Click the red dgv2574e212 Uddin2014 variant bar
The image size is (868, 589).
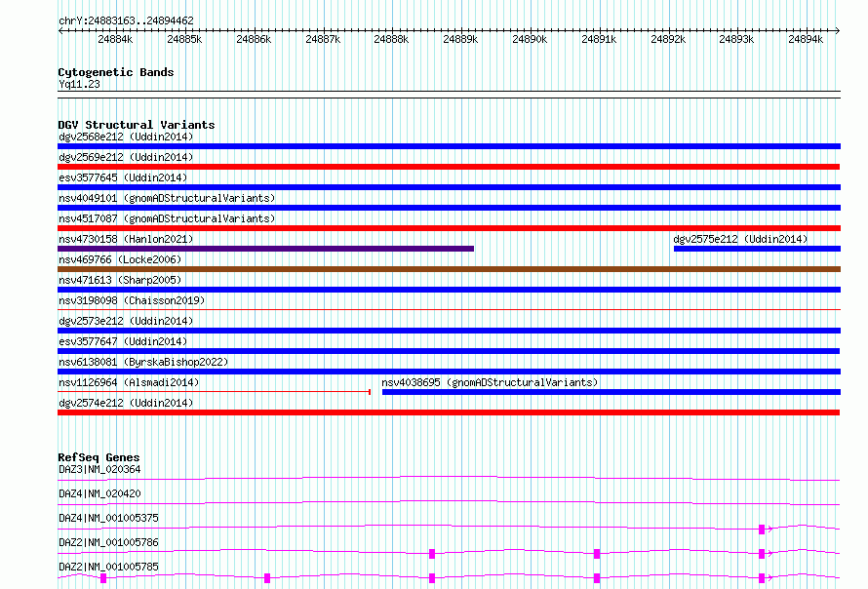pyautogui.click(x=449, y=412)
